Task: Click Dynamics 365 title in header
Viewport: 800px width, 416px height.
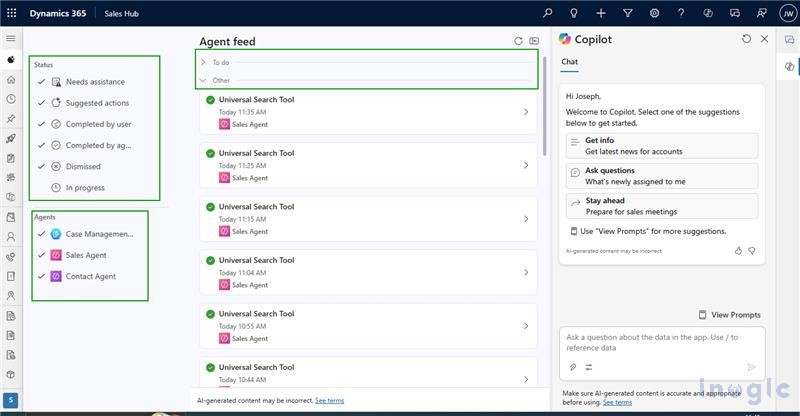Action: tap(58, 13)
